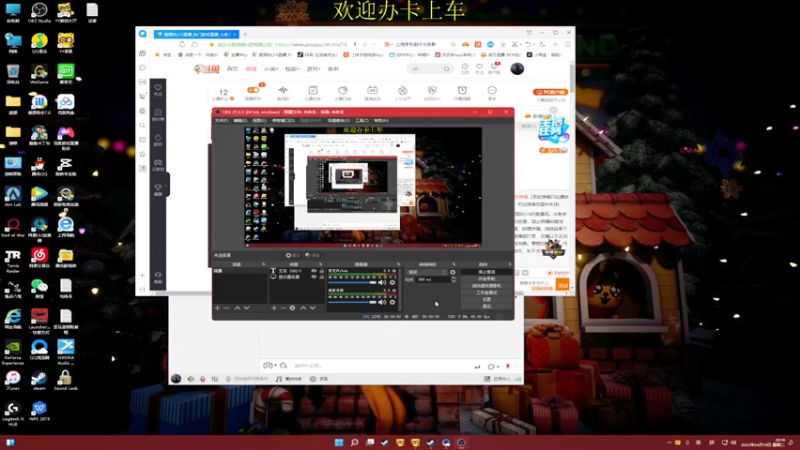Viewport: 800px width, 450px height.
Task: Open the Aim Lab desktop icon
Action: 13,196
